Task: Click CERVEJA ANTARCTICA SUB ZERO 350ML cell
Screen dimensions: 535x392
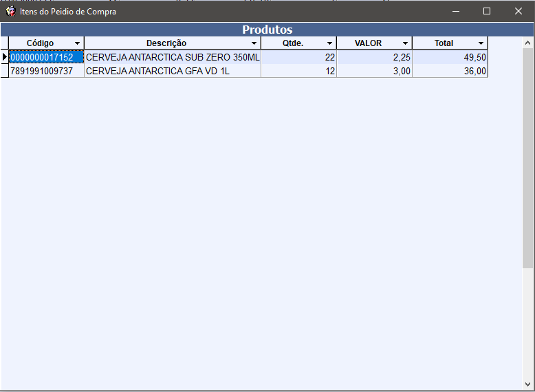Action: pyautogui.click(x=172, y=57)
